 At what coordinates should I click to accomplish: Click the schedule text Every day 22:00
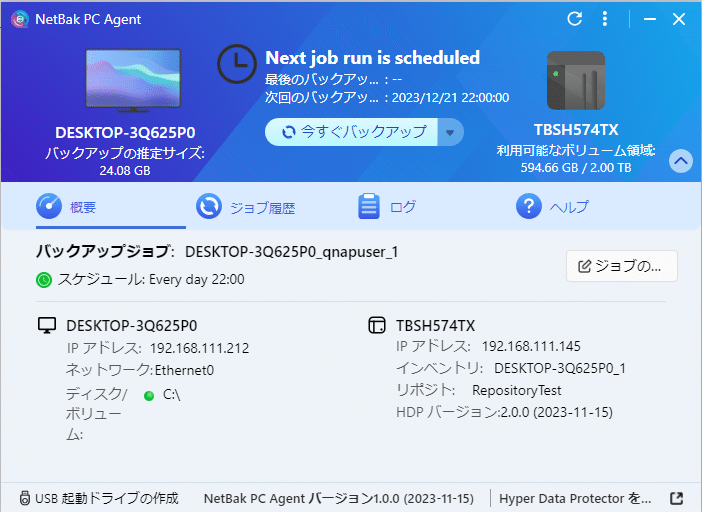[197, 280]
